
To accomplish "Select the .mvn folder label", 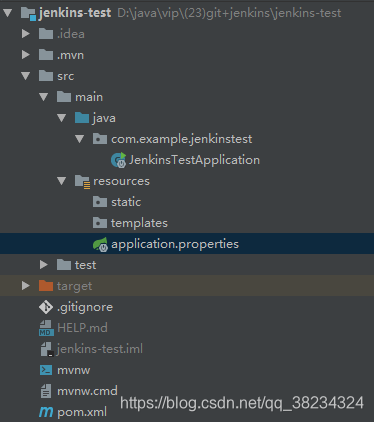I will click(x=70, y=55).
